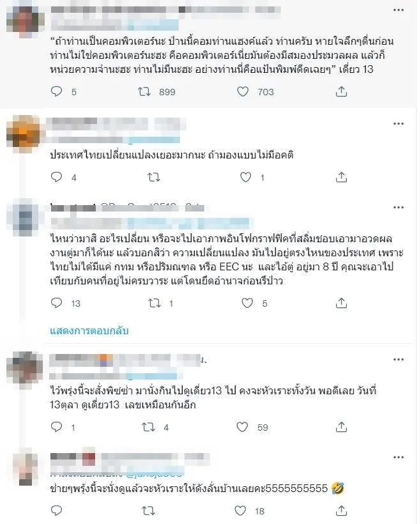The height and width of the screenshot is (524, 420).
Task: Retweet the post showing 899 retweets
Action: pos(144,91)
